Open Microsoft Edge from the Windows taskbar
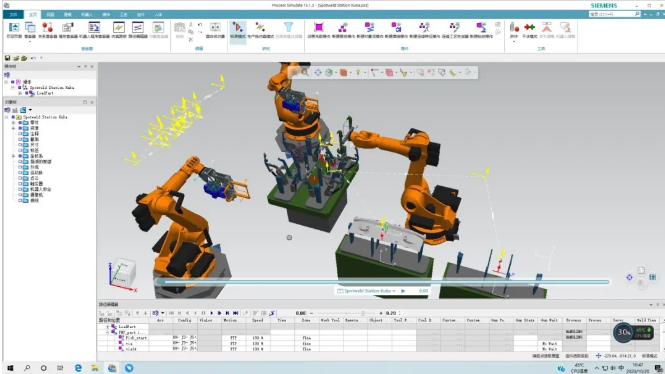The width and height of the screenshot is (665, 374). [78, 368]
